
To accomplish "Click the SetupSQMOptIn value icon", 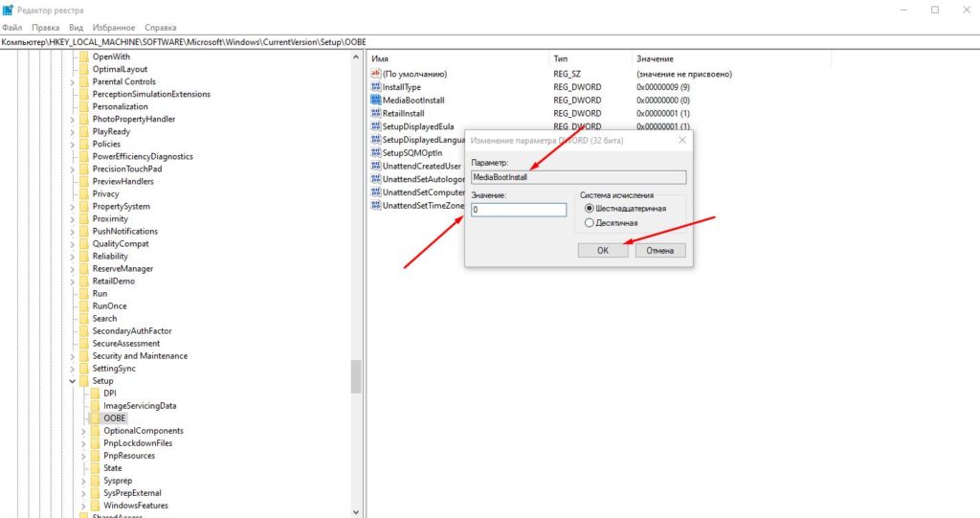I will [x=375, y=152].
